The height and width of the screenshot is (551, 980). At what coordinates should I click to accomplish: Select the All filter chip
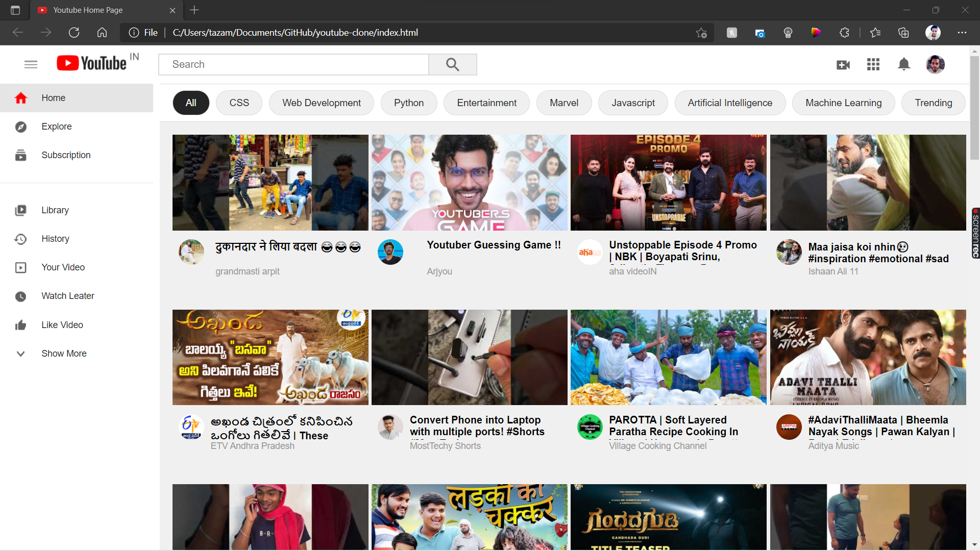[x=190, y=103]
